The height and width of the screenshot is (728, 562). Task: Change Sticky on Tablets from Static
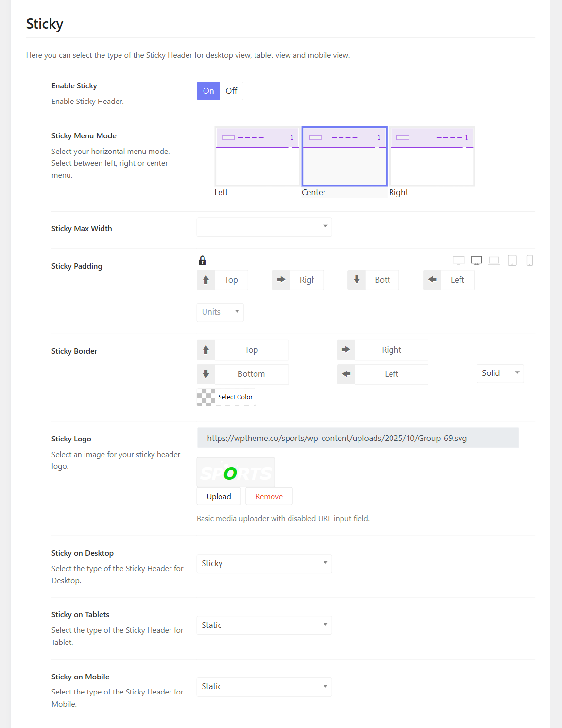pos(264,625)
